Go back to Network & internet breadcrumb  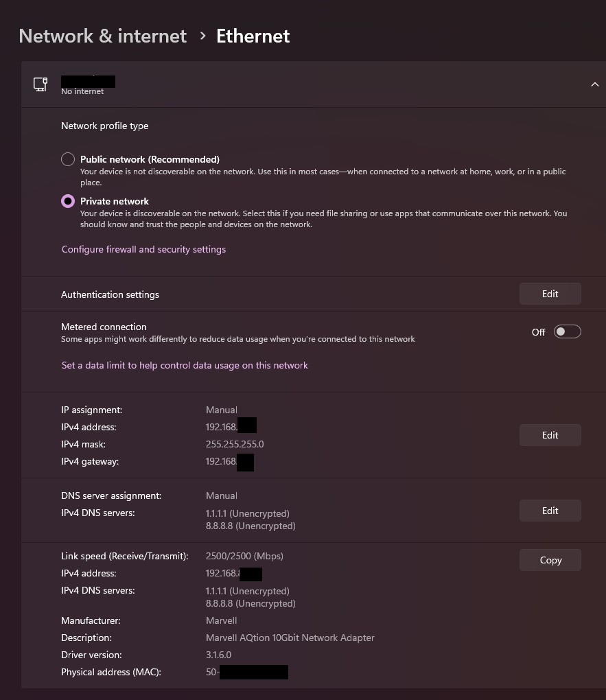103,36
